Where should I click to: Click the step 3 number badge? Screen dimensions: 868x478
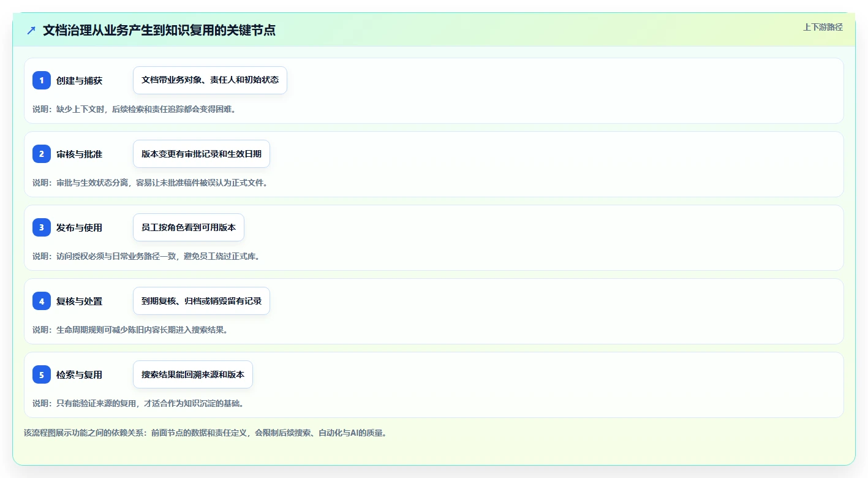coord(42,227)
